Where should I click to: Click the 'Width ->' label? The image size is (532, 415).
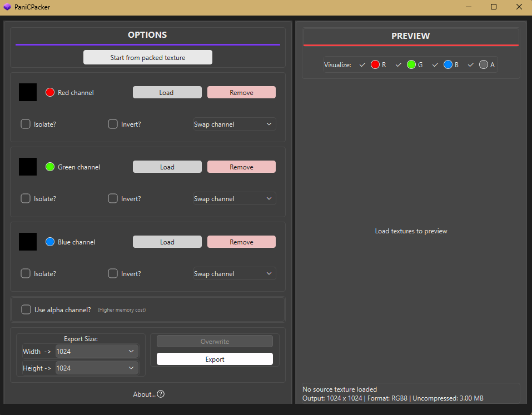coord(37,352)
